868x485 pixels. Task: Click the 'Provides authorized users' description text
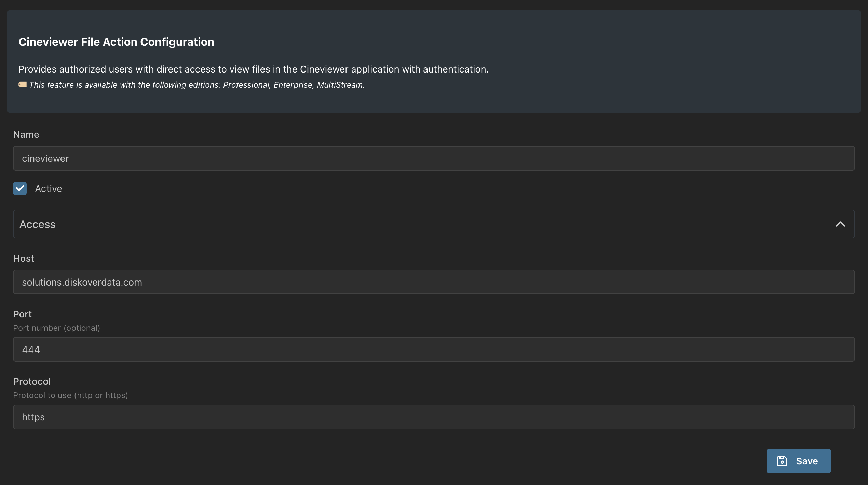click(x=254, y=69)
